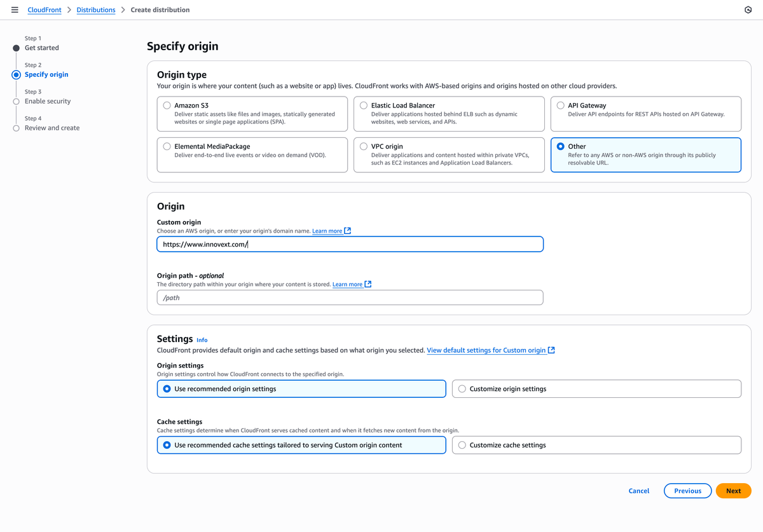
Task: Select the API Gateway origin option
Action: coord(560,106)
